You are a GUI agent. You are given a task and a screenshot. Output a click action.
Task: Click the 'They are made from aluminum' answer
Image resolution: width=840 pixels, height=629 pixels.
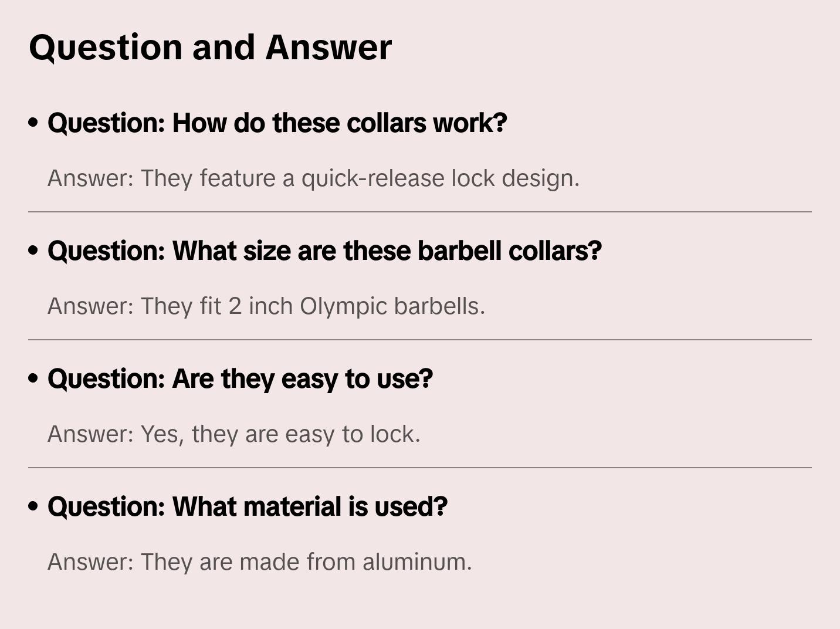259,562
